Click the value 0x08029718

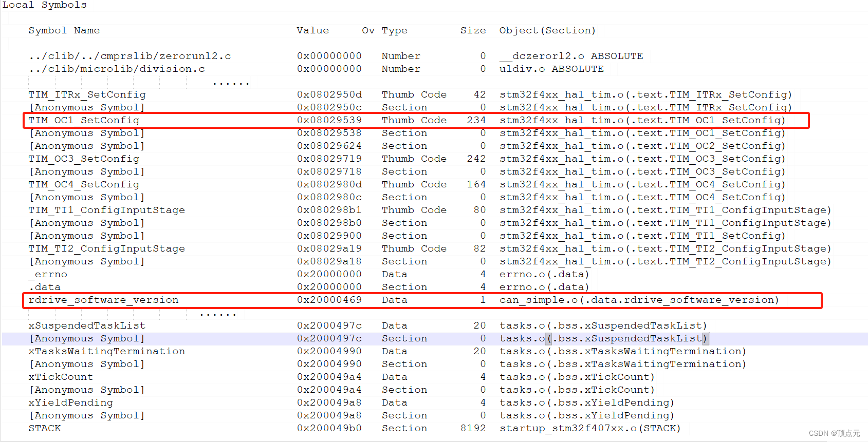pos(329,171)
